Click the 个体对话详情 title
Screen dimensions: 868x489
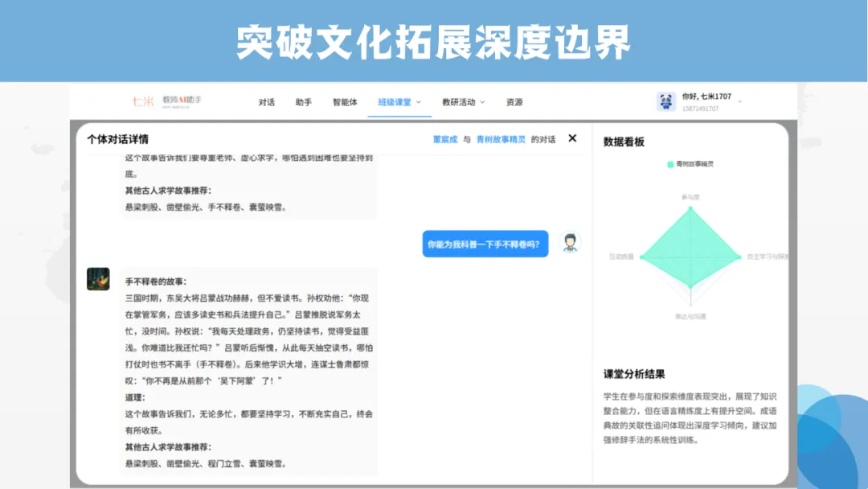pyautogui.click(x=117, y=139)
